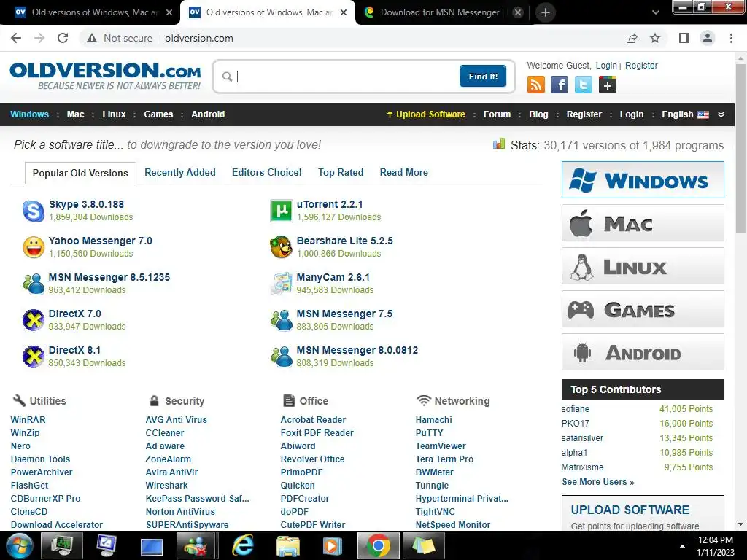This screenshot has height=560, width=747.
Task: Click the DirectX 8.1 icon
Action: 34,356
